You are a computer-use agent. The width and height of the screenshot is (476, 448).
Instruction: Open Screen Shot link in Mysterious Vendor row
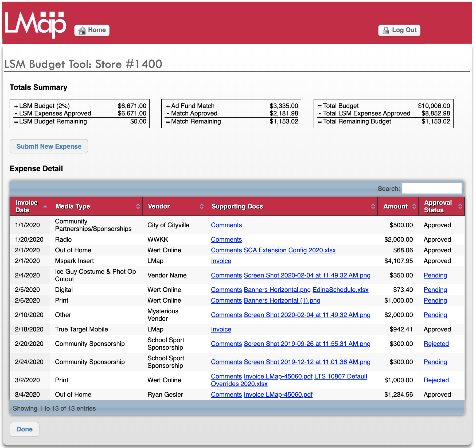point(307,315)
